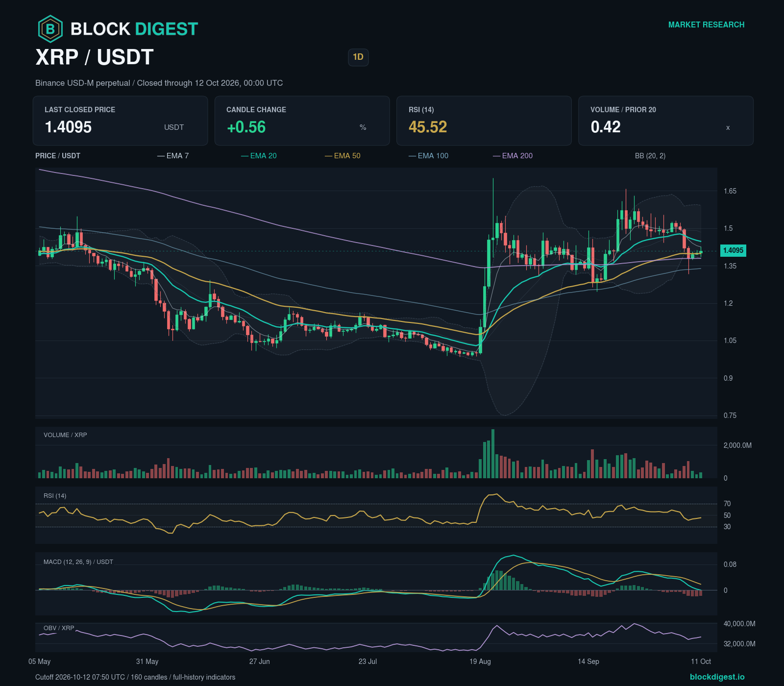Select the candle change value +0.56

click(x=246, y=127)
